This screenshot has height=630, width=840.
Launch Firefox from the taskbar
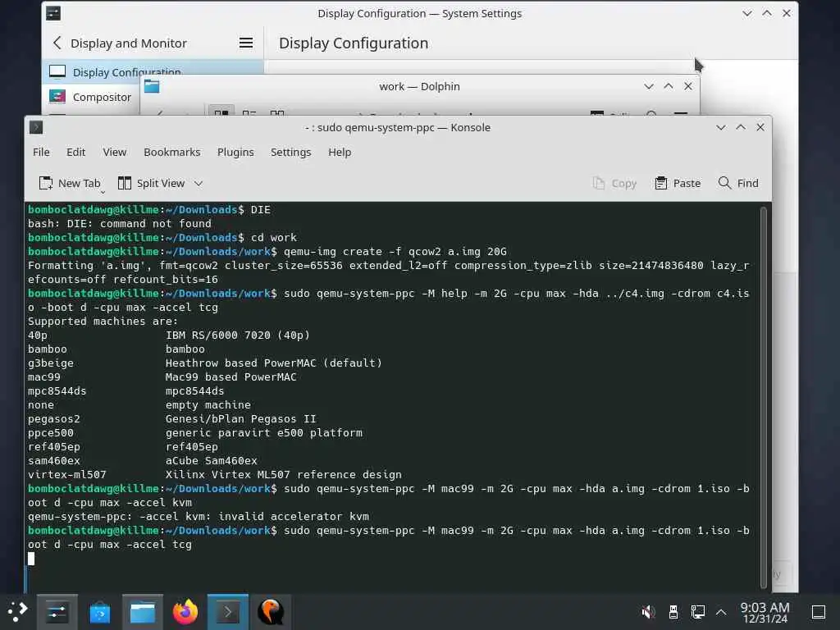point(185,612)
